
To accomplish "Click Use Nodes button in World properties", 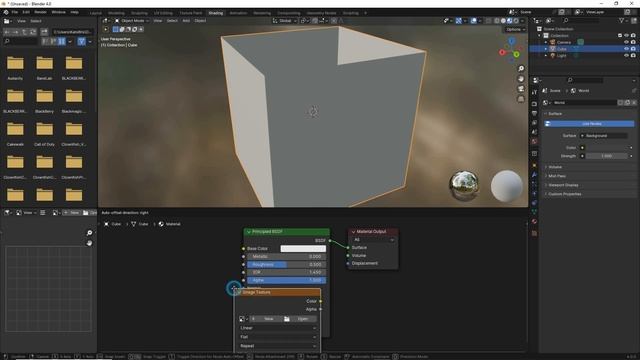I will pyautogui.click(x=590, y=124).
